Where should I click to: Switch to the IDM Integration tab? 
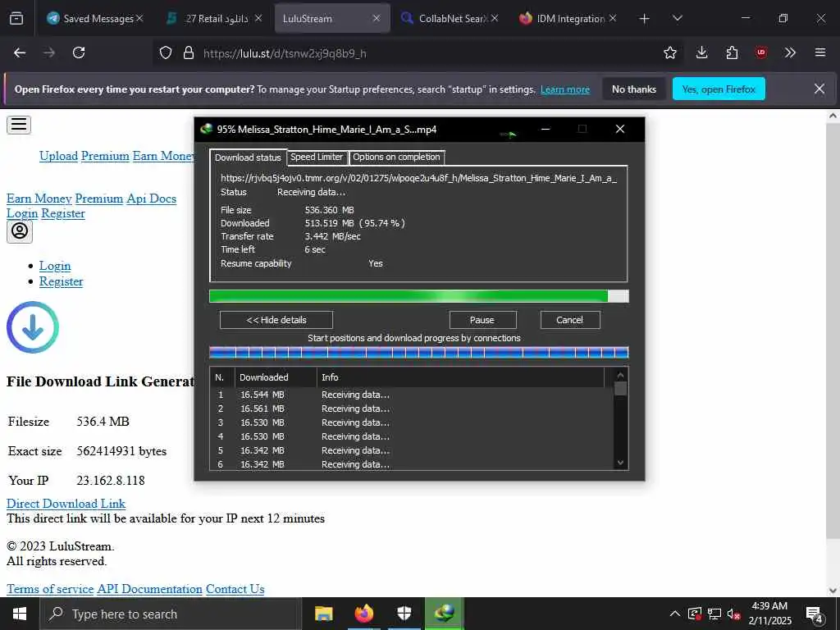point(568,18)
